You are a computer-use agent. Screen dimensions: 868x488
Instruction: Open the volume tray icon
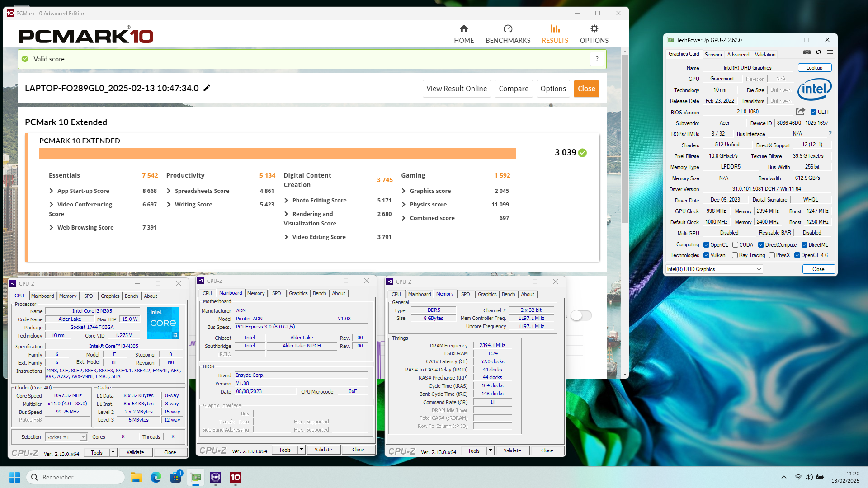809,477
